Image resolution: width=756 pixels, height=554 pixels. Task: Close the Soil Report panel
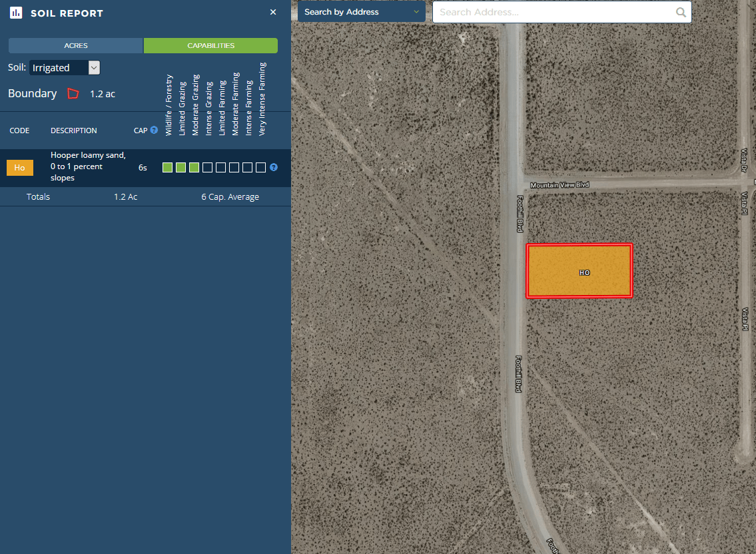tap(273, 12)
